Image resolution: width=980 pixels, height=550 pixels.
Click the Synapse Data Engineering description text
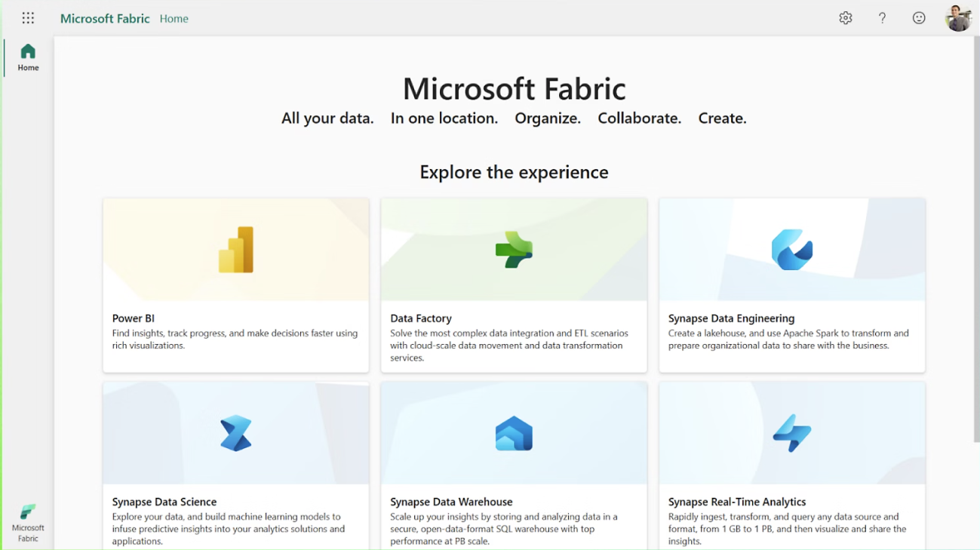(x=788, y=340)
